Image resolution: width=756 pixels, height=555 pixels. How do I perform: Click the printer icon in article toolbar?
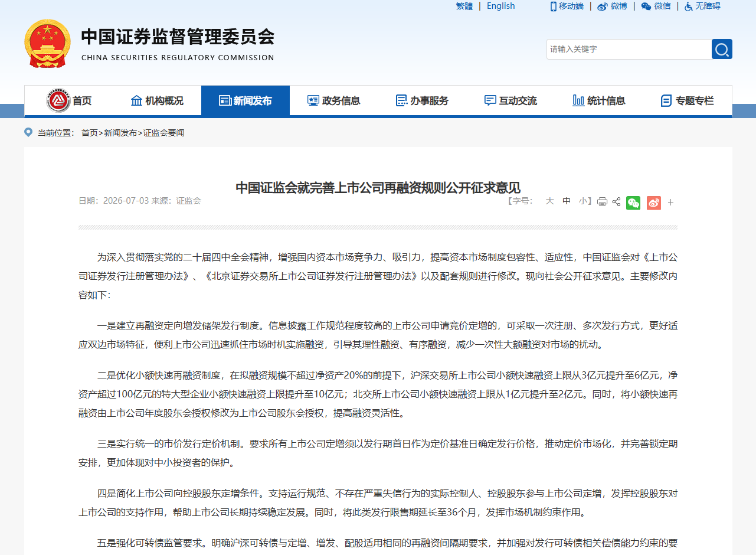coord(602,202)
